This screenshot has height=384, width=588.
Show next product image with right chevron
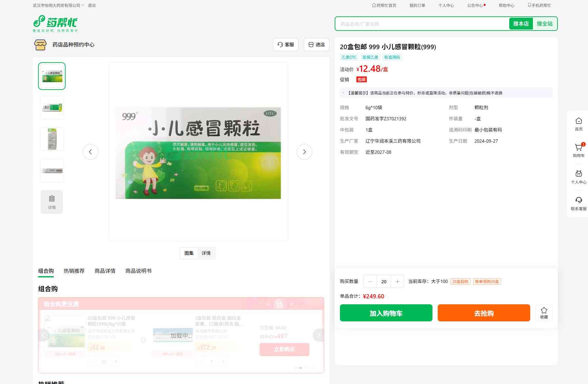click(304, 152)
